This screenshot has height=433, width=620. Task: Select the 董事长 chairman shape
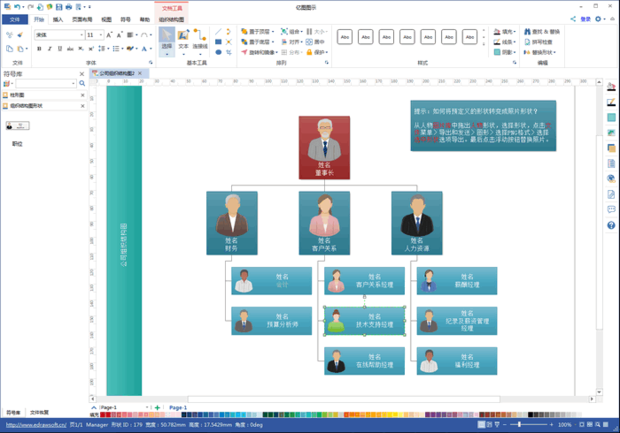(324, 147)
